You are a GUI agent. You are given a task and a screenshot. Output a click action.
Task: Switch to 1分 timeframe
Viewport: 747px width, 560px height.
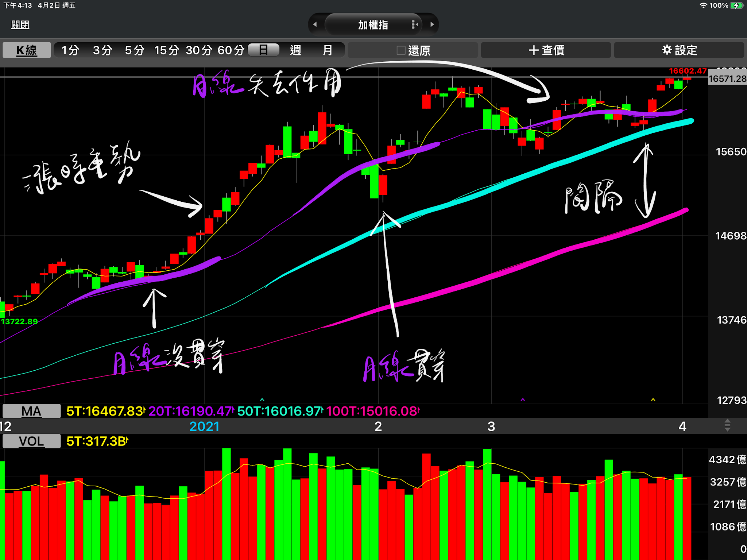click(70, 50)
